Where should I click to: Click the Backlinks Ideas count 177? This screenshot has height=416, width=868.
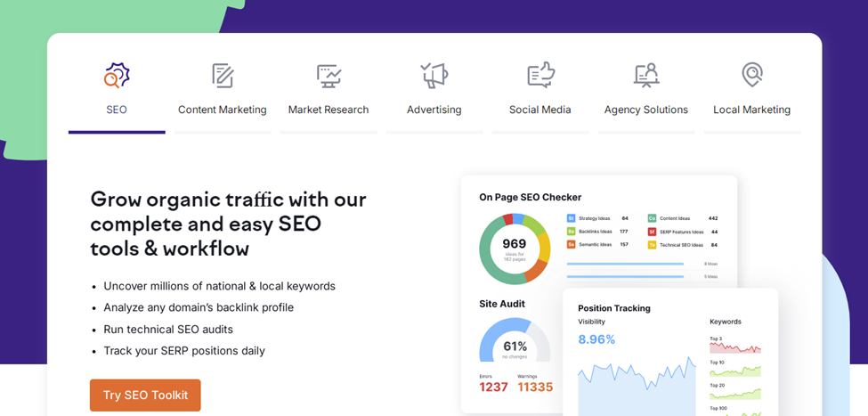tap(624, 232)
